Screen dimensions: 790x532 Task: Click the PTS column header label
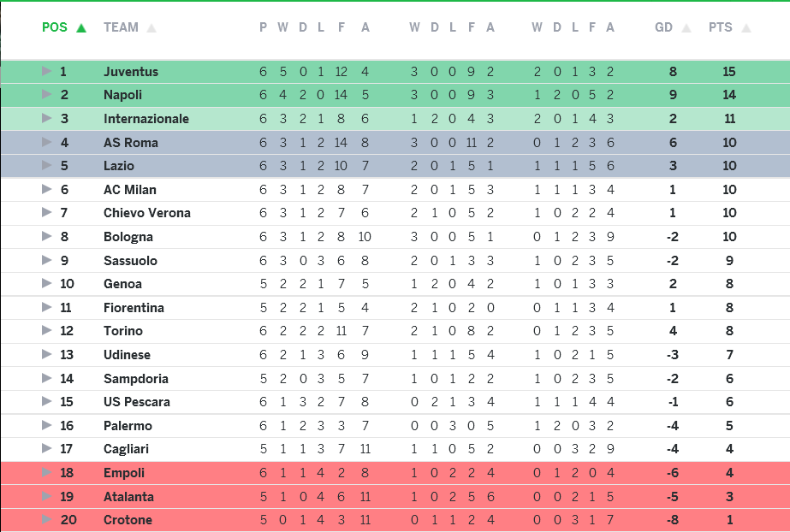721,27
